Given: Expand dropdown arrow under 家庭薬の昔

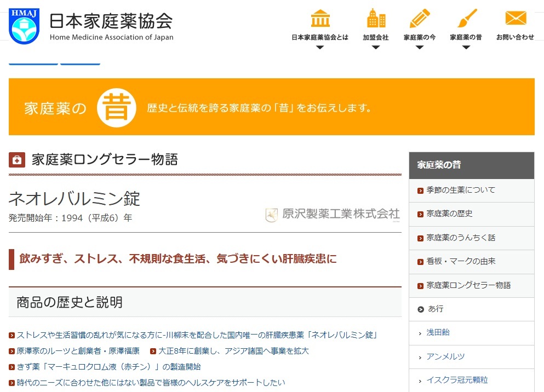Looking at the screenshot, I should point(466,48).
